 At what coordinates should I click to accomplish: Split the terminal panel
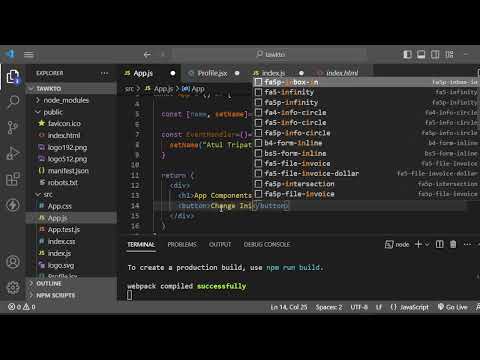(440, 244)
